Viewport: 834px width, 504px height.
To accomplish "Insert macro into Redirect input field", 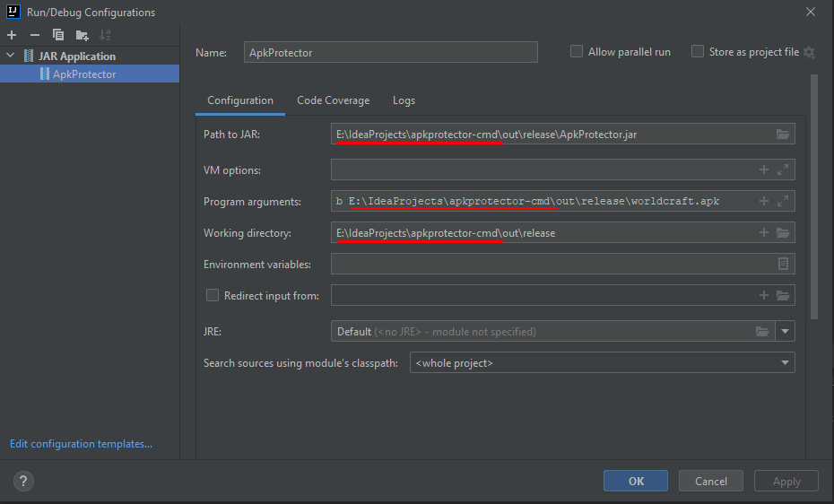I will pos(764,295).
